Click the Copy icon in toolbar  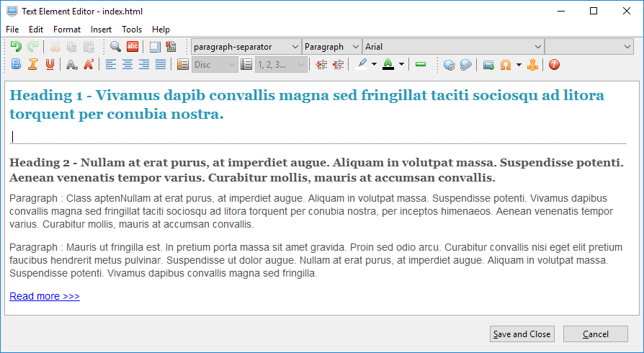point(72,46)
